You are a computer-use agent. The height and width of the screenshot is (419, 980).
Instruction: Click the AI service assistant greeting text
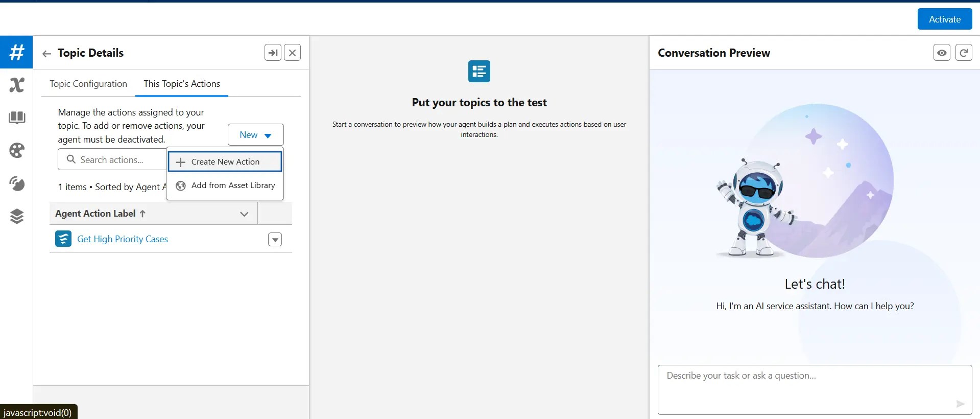coord(815,306)
